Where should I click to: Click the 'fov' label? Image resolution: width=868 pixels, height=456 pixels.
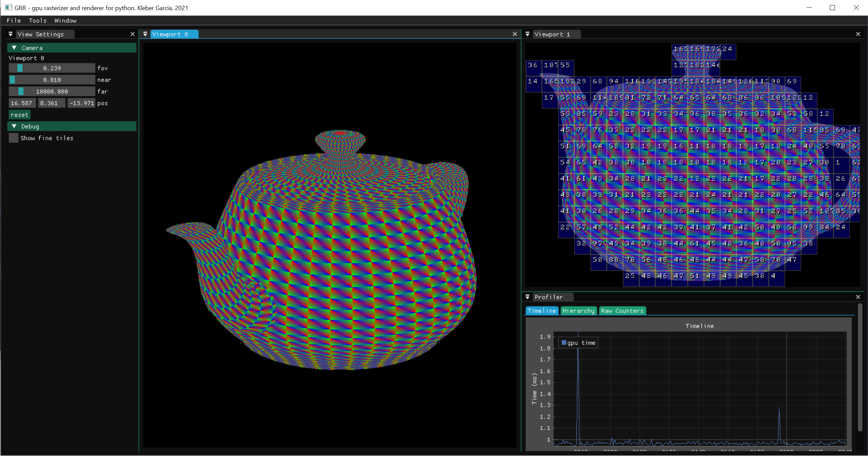[x=103, y=68]
